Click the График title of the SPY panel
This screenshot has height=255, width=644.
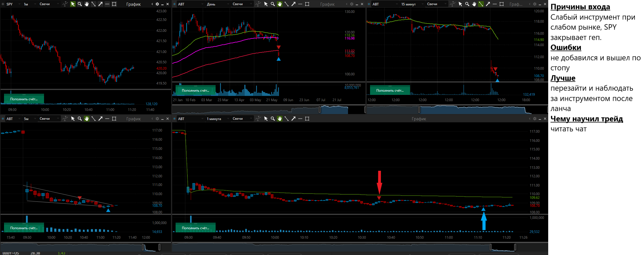(x=134, y=4)
